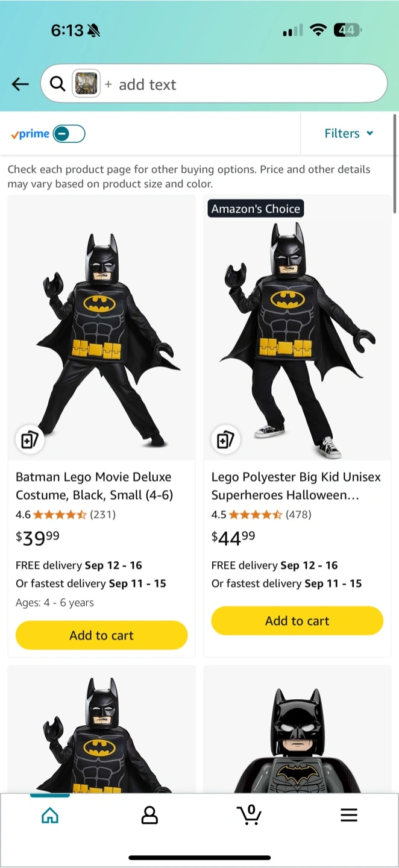View the 231 ratings for first costume

102,515
